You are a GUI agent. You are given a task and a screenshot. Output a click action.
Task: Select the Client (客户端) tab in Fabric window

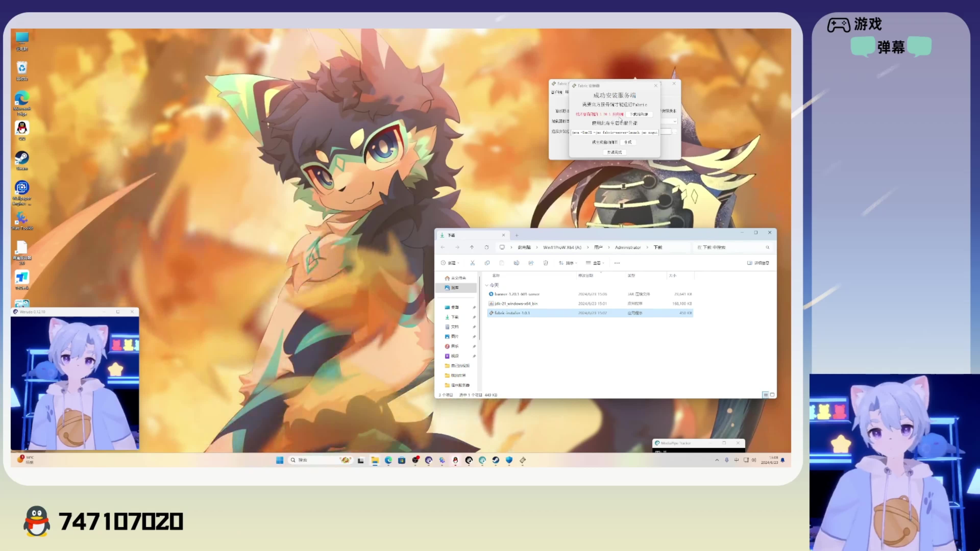point(557,92)
